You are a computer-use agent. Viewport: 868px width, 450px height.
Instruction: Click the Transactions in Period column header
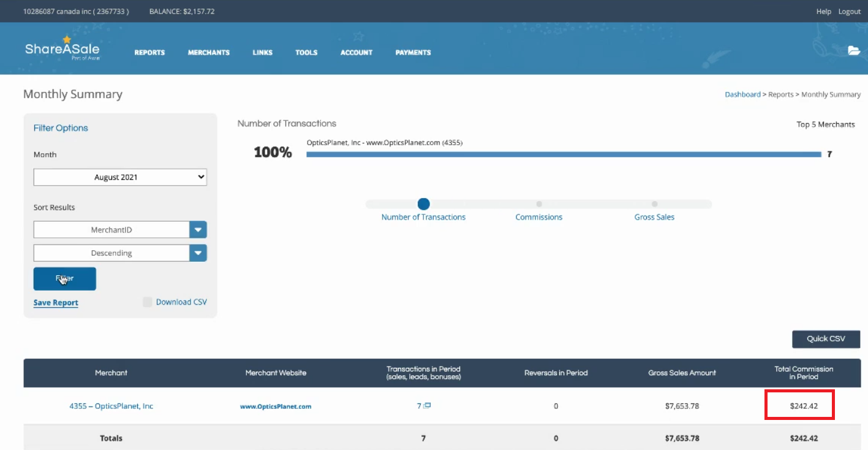[x=423, y=373]
